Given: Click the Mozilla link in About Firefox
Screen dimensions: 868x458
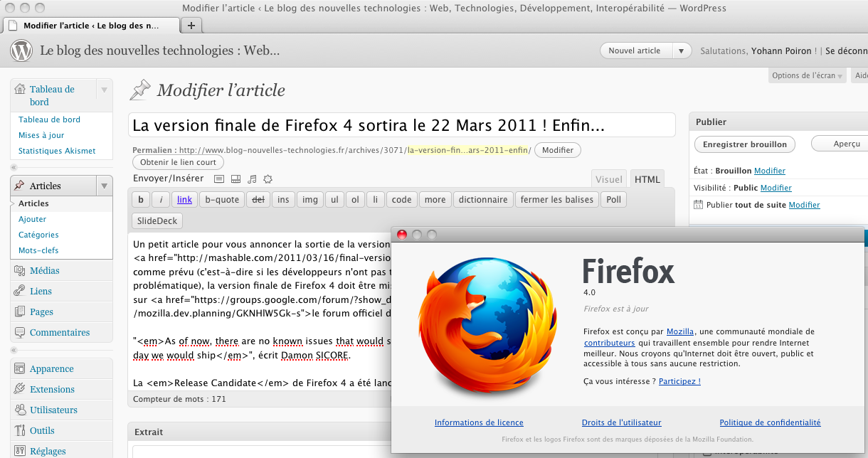Looking at the screenshot, I should coord(680,331).
